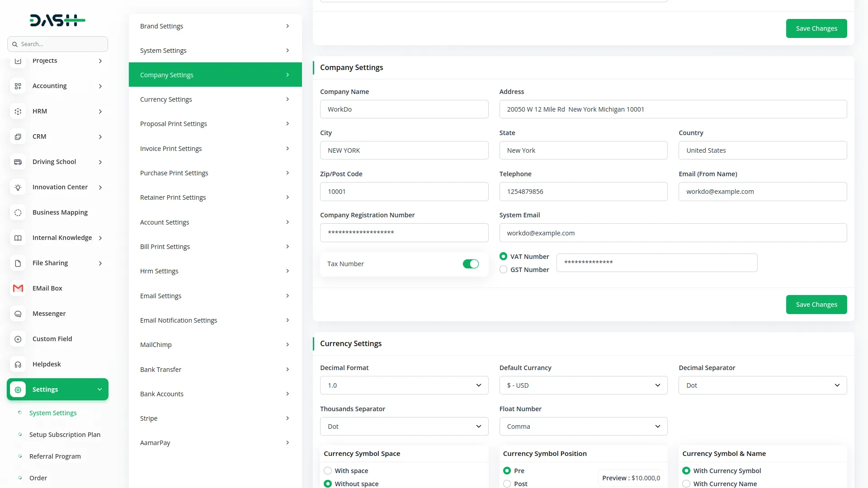868x488 pixels.
Task: Open the Decimal Separator dropdown
Action: (x=762, y=385)
